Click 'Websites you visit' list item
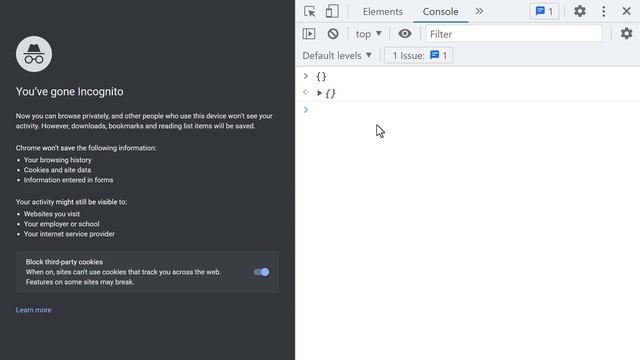640x360 pixels. [x=52, y=214]
